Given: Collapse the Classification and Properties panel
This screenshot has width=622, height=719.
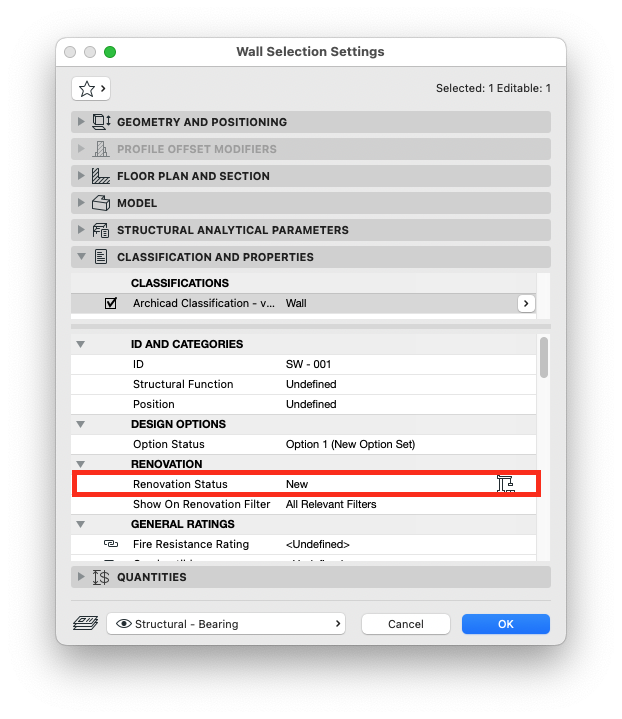Looking at the screenshot, I should click(81, 257).
